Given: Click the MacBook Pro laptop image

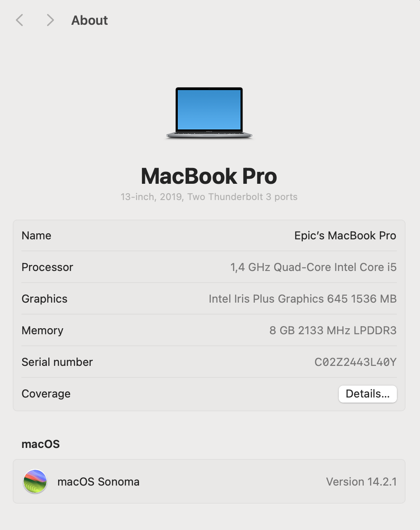Looking at the screenshot, I should point(209,113).
